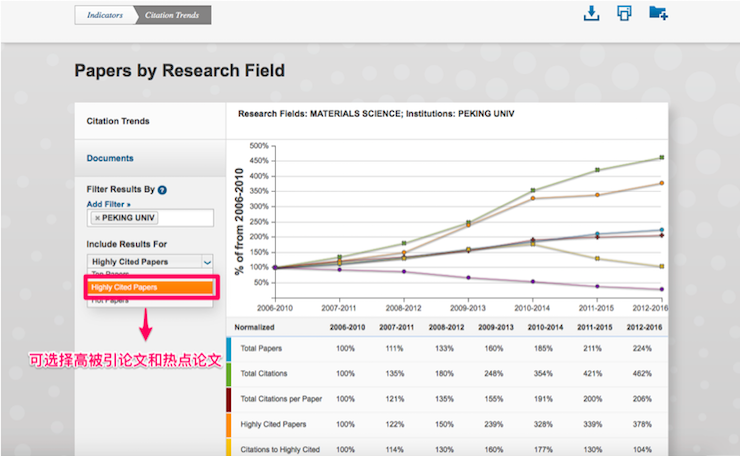Click the Add Filter link
Screen dimensions: 740x456
[109, 204]
